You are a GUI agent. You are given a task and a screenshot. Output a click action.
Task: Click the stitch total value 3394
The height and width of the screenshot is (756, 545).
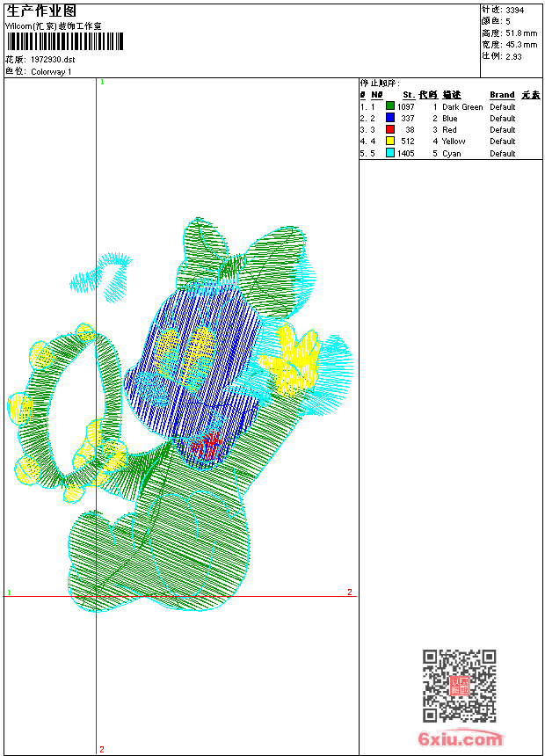pyautogui.click(x=514, y=11)
